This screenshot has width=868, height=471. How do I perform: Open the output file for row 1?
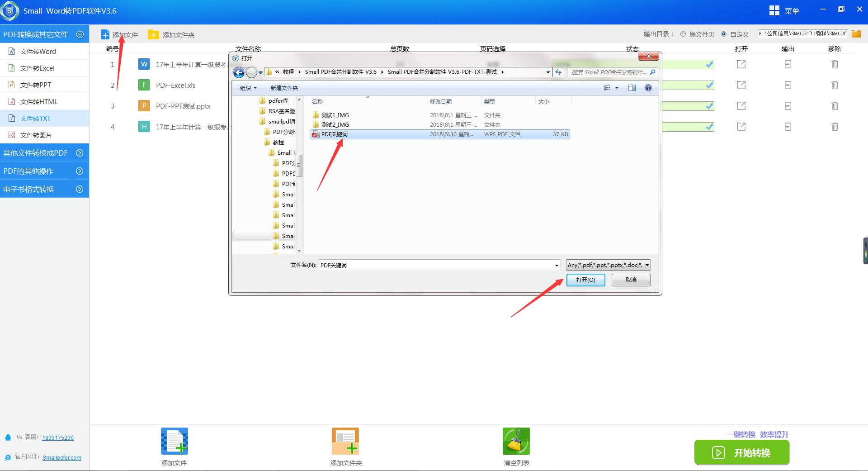click(x=741, y=64)
